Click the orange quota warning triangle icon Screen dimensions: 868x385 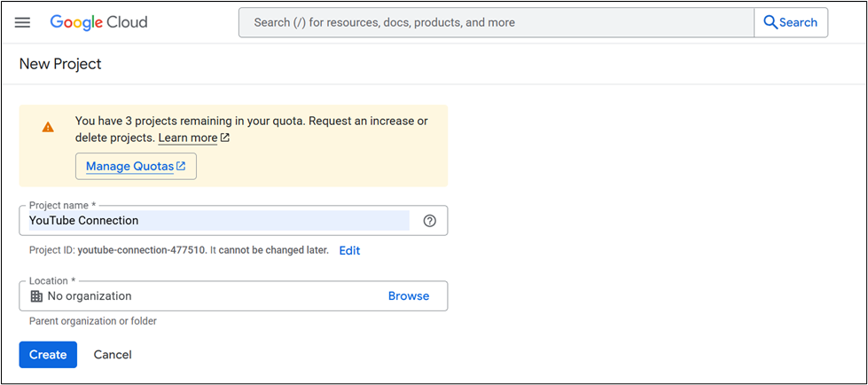[48, 127]
